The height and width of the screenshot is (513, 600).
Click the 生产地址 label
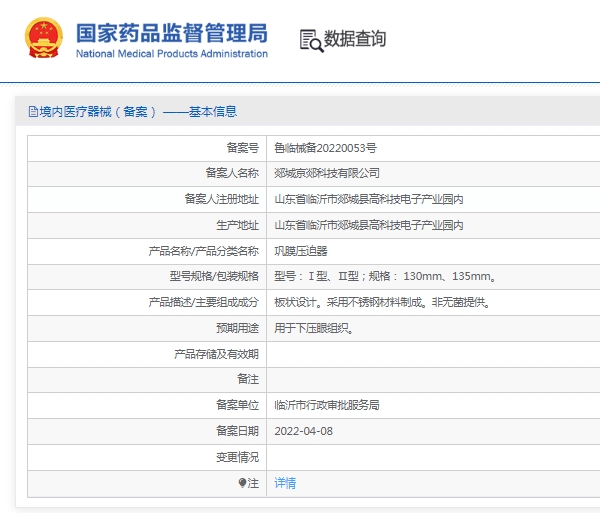pos(238,225)
